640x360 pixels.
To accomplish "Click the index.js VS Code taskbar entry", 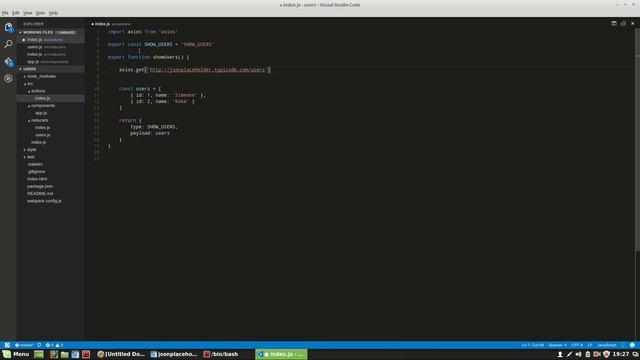I will point(281,354).
